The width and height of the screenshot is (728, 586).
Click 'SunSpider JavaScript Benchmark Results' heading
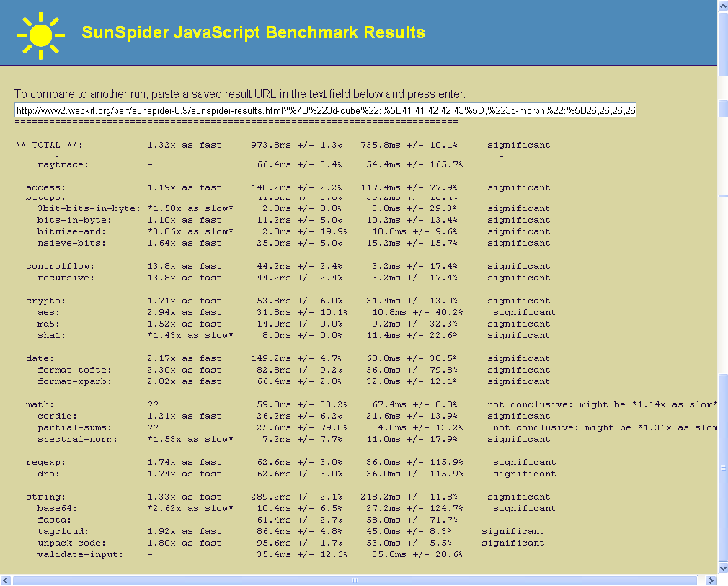coord(254,32)
